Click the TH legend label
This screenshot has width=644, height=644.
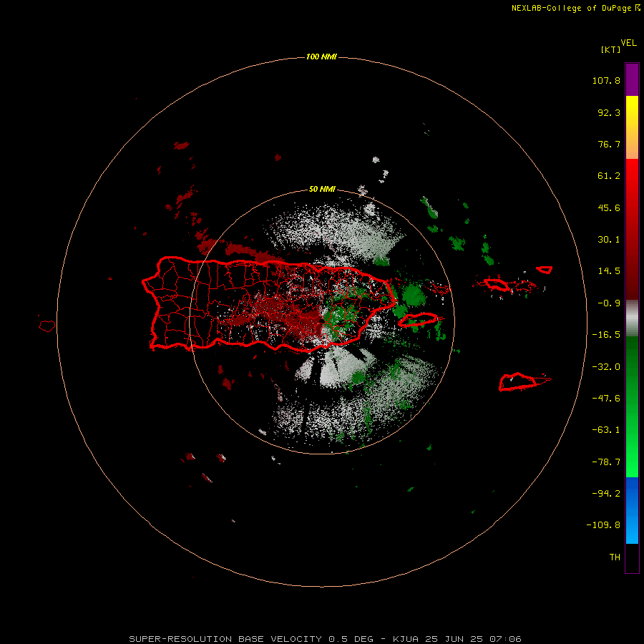pos(615,557)
